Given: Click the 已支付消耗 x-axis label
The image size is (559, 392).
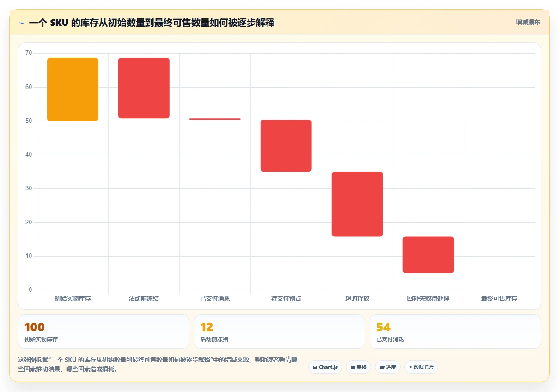Looking at the screenshot, I should tap(215, 298).
